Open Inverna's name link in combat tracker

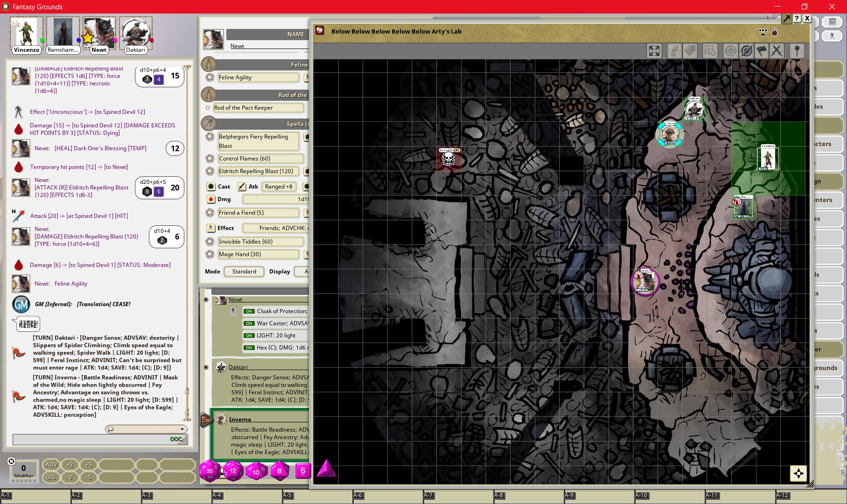click(240, 420)
